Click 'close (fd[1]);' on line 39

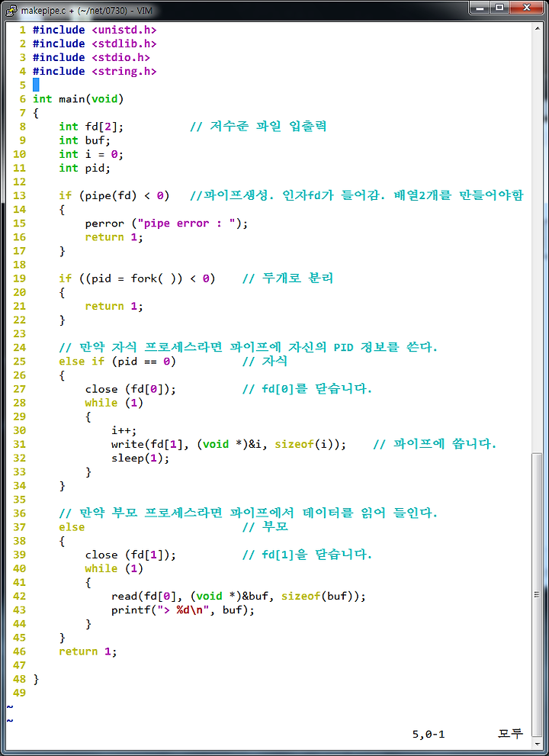pos(130,555)
